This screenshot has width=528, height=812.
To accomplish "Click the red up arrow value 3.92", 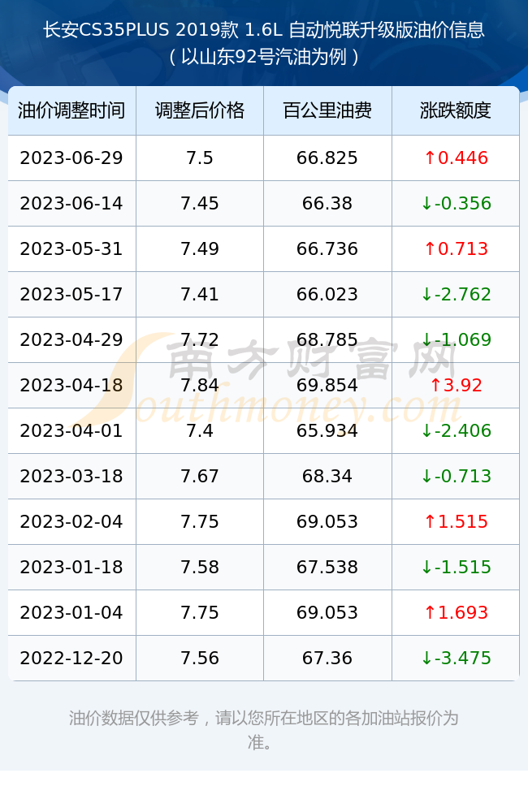I will 456,385.
